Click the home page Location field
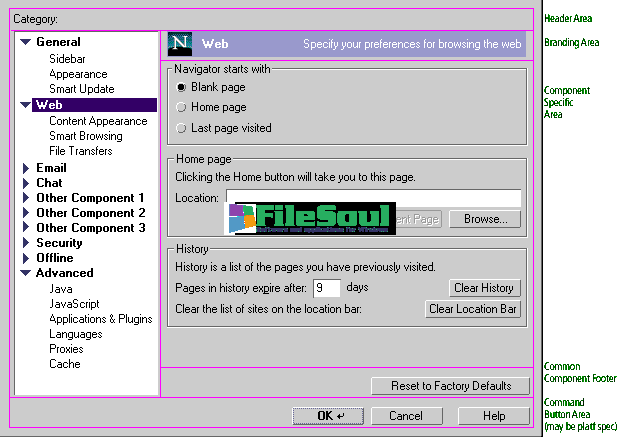Viewport: 621px width, 437px height. tap(373, 198)
